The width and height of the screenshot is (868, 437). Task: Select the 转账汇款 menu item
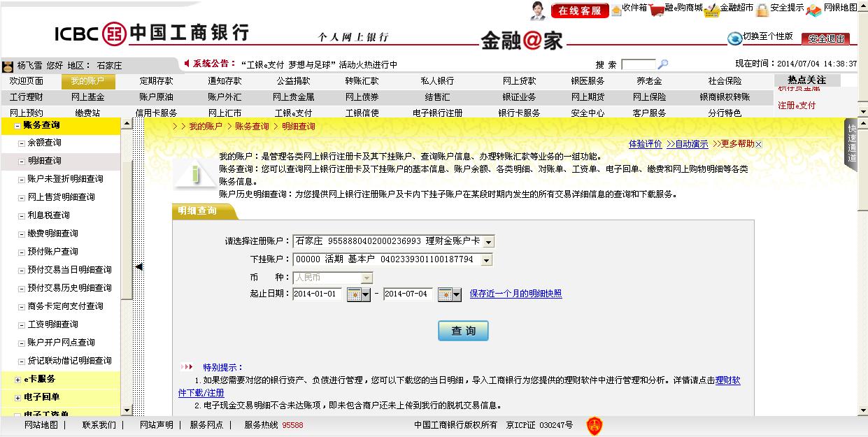tap(361, 81)
